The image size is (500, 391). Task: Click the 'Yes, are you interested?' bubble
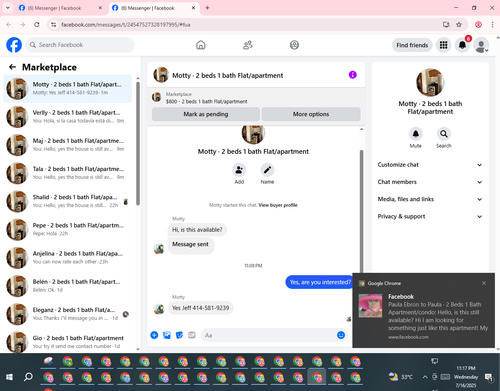(320, 282)
